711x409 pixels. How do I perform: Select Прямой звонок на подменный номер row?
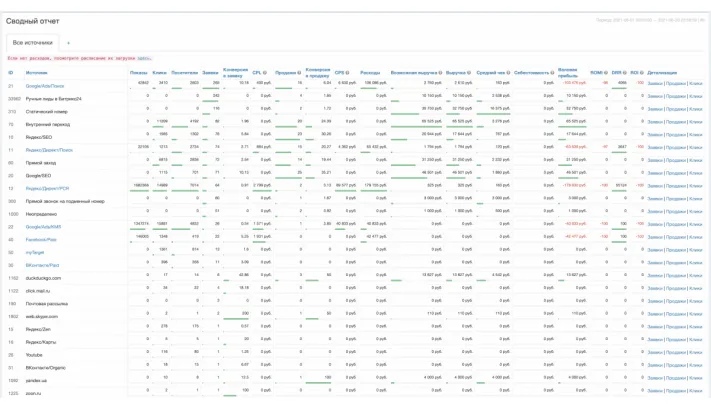(x=65, y=201)
